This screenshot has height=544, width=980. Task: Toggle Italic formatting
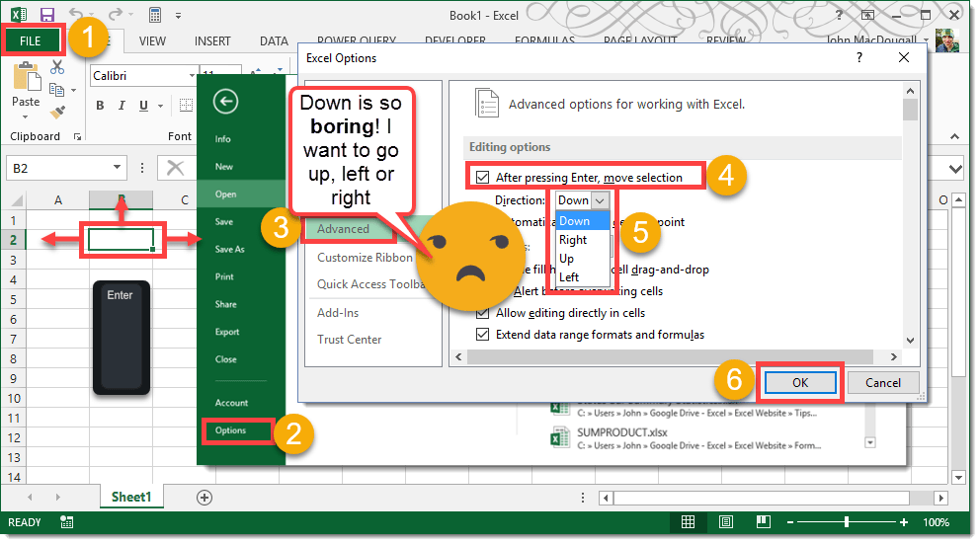122,106
